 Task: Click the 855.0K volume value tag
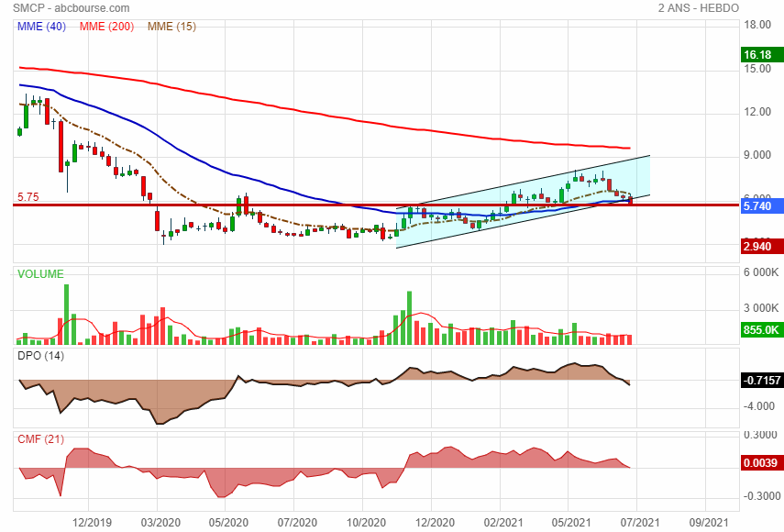762,330
